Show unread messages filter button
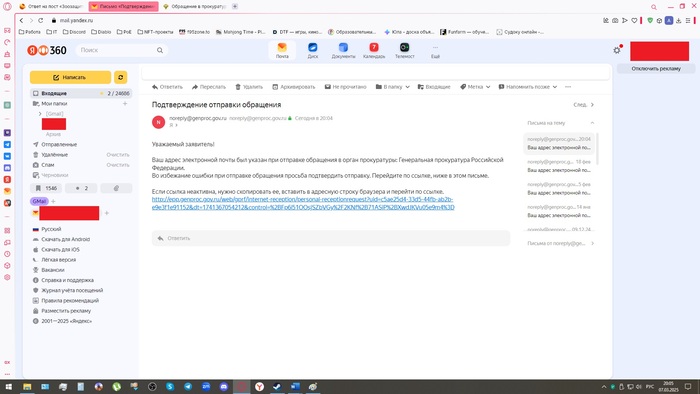Image resolution: width=700 pixels, height=394 pixels. (x=81, y=188)
